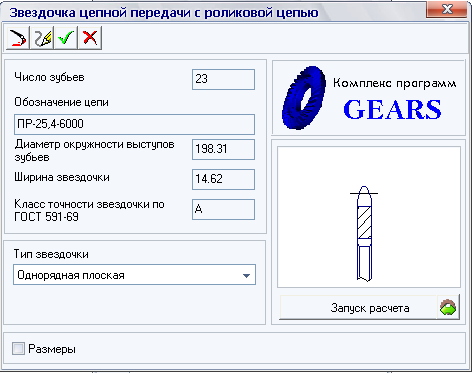Click the Диаметр окружности выступов зубьев label
Screen dimensions: 472x373
[x=94, y=151]
